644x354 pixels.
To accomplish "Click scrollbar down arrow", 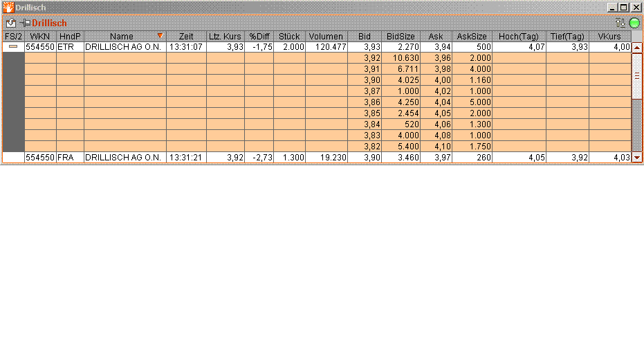I will 637,157.
